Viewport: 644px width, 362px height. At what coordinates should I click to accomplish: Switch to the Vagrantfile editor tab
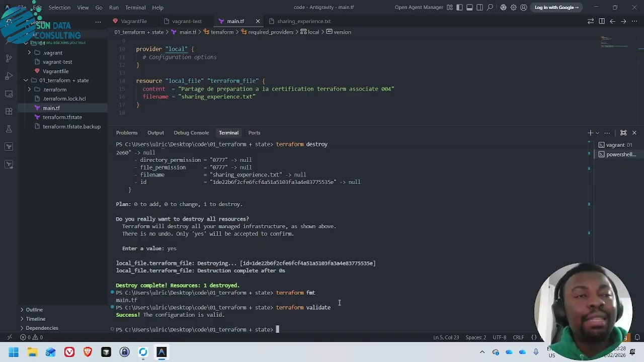coord(134,21)
